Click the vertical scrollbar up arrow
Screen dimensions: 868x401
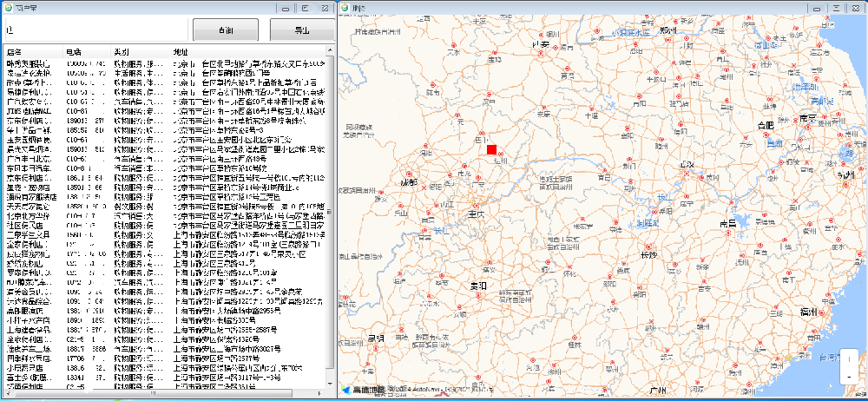click(x=330, y=51)
